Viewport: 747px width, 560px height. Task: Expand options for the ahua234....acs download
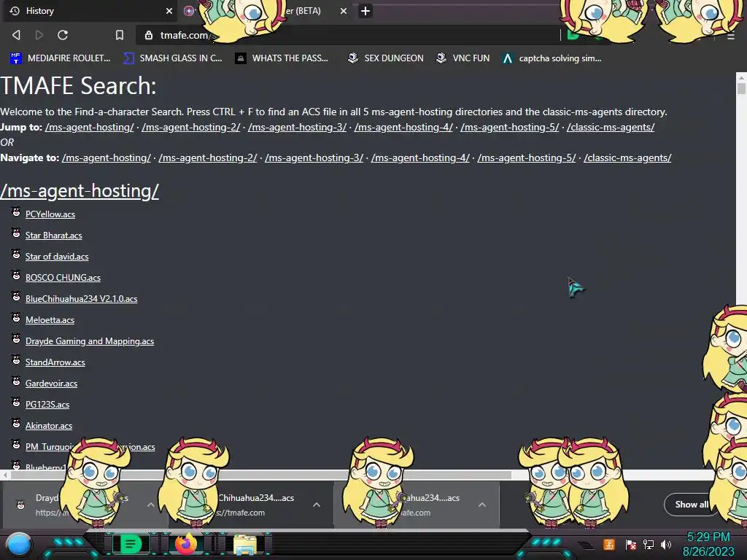(482, 505)
